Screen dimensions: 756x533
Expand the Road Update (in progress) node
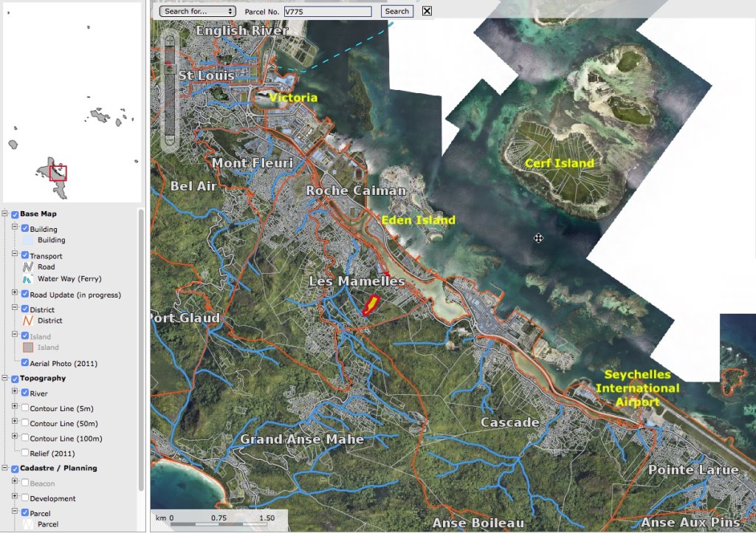pos(15,295)
